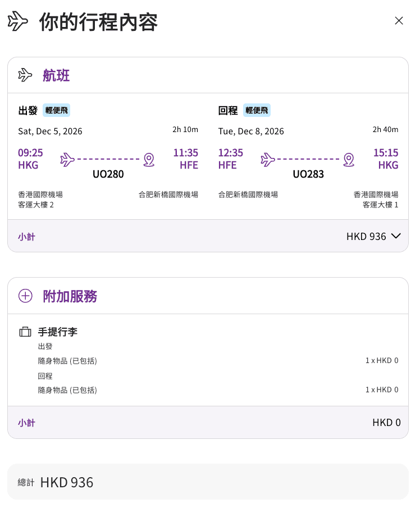
Task: Click arrival time 11:35 HFE
Action: [185, 158]
